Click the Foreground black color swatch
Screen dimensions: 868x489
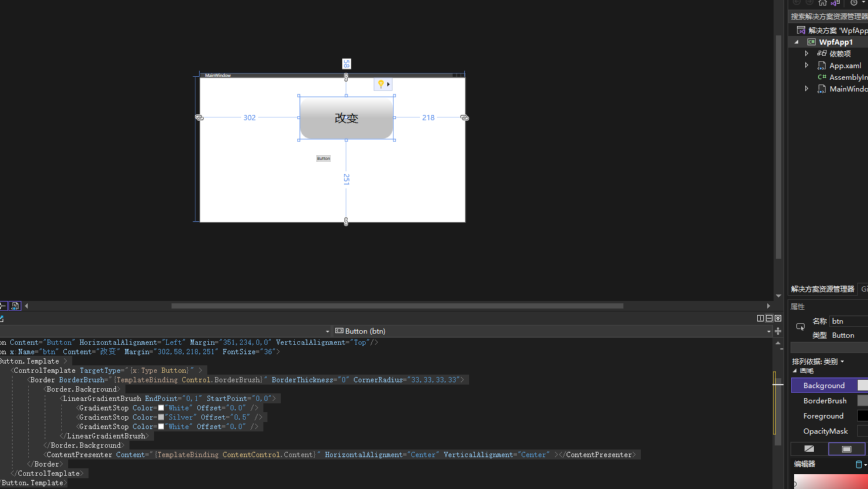coord(863,416)
